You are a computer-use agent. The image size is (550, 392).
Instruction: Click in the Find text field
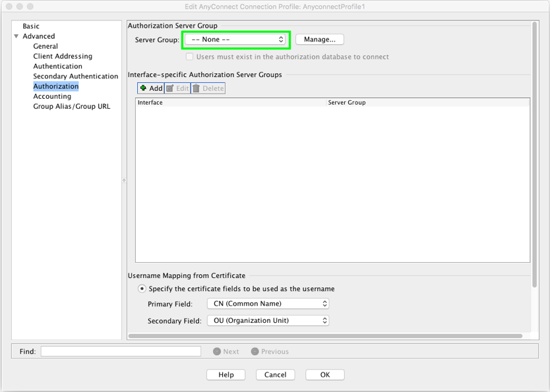click(x=121, y=352)
